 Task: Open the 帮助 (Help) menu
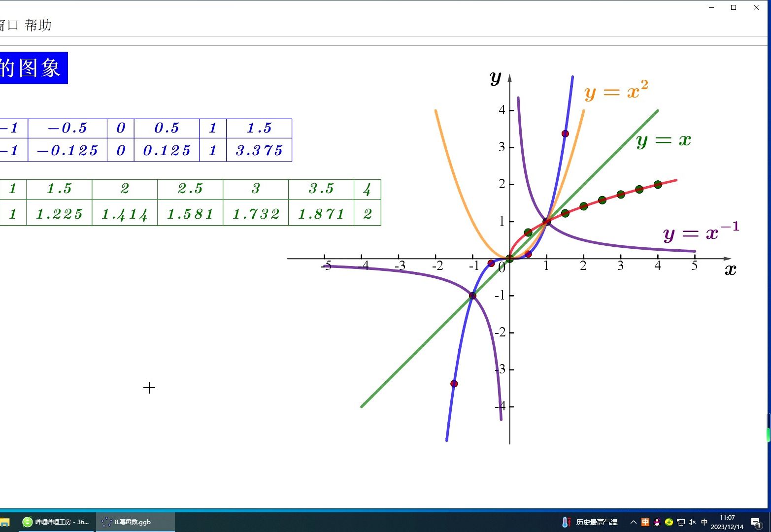tap(38, 25)
